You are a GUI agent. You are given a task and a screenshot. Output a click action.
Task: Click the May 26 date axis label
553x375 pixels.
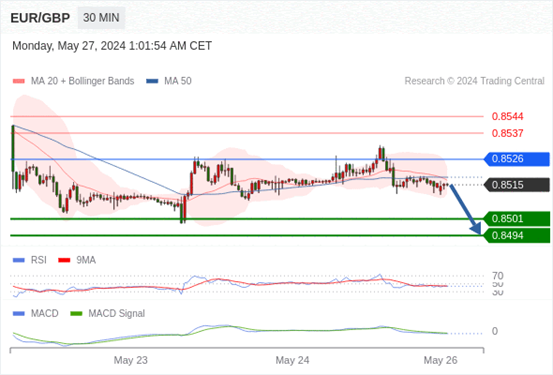coord(440,360)
